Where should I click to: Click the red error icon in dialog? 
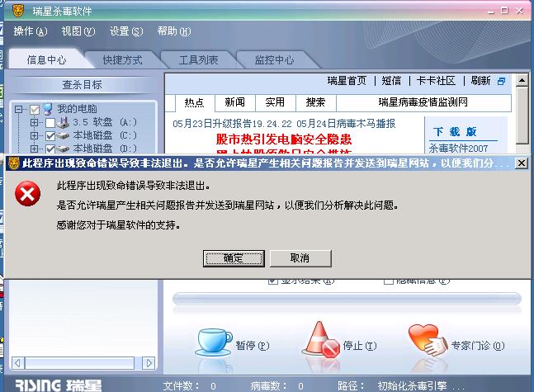[x=27, y=193]
